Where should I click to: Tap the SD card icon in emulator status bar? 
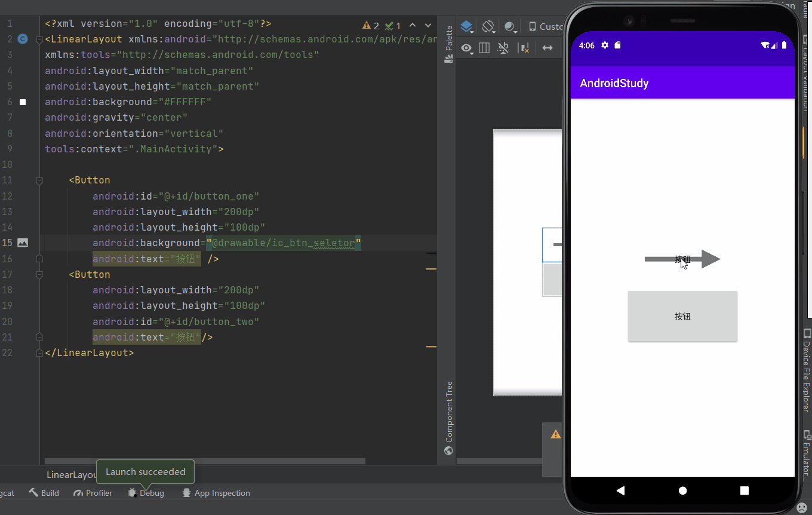(618, 45)
